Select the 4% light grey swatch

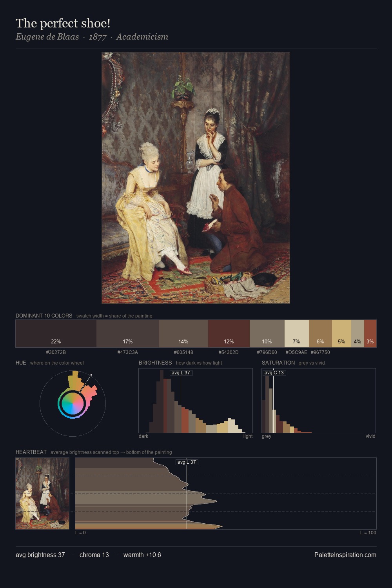tap(358, 334)
